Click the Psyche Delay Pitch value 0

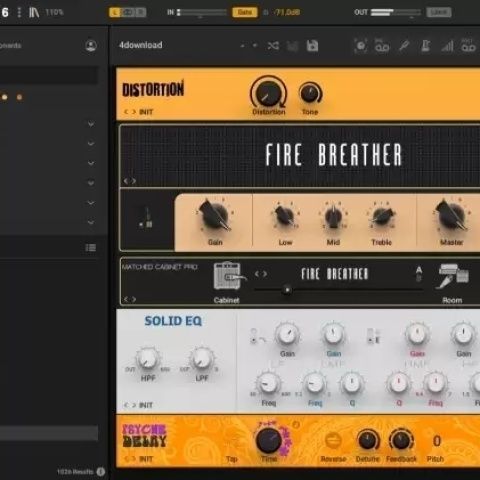pos(437,441)
